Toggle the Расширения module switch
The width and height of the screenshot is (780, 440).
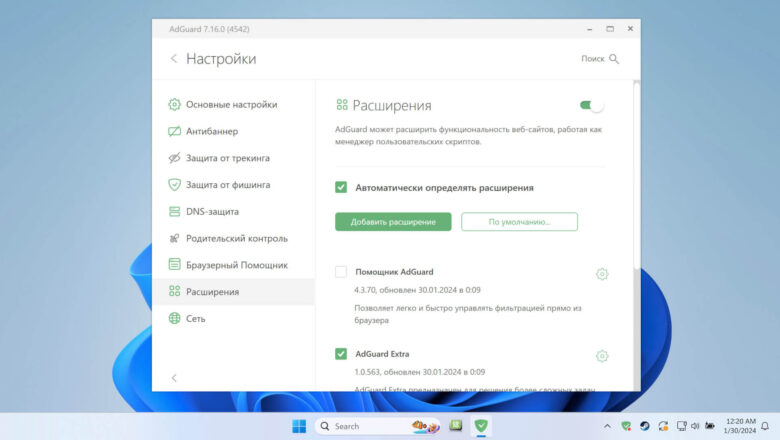tap(591, 105)
